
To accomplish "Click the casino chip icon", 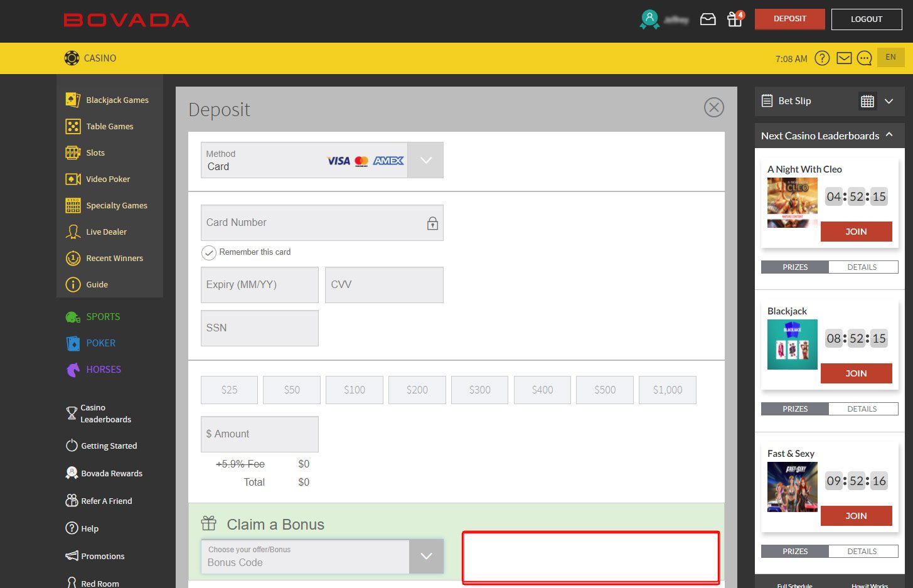I will (72, 58).
